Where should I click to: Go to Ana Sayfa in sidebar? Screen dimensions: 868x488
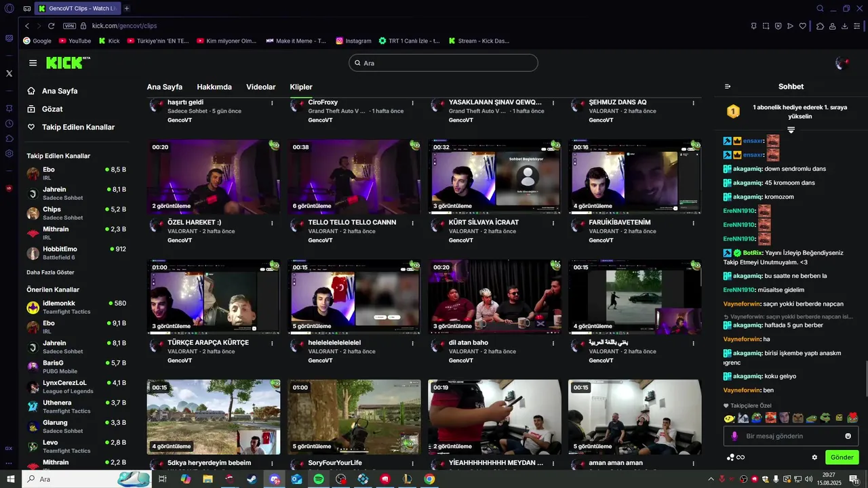[52, 91]
